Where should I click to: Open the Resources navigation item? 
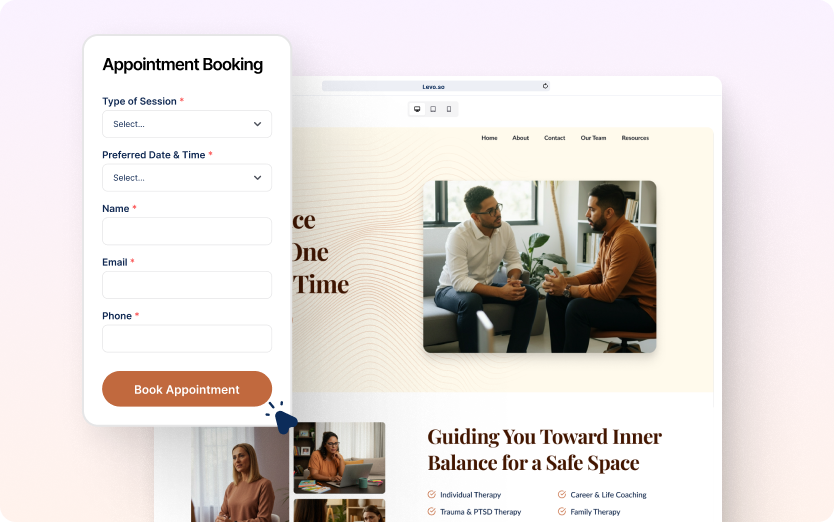coord(635,138)
